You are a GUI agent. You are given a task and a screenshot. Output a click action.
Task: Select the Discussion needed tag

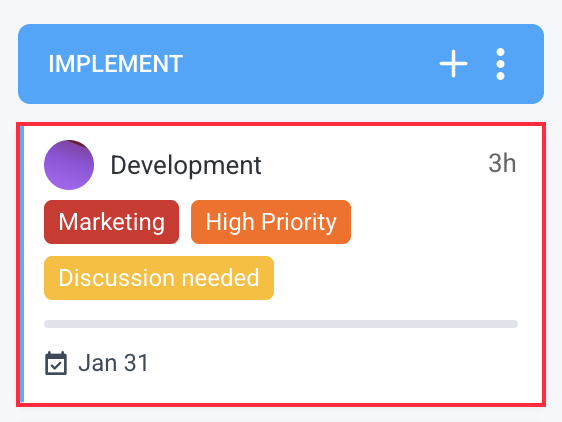tap(159, 278)
